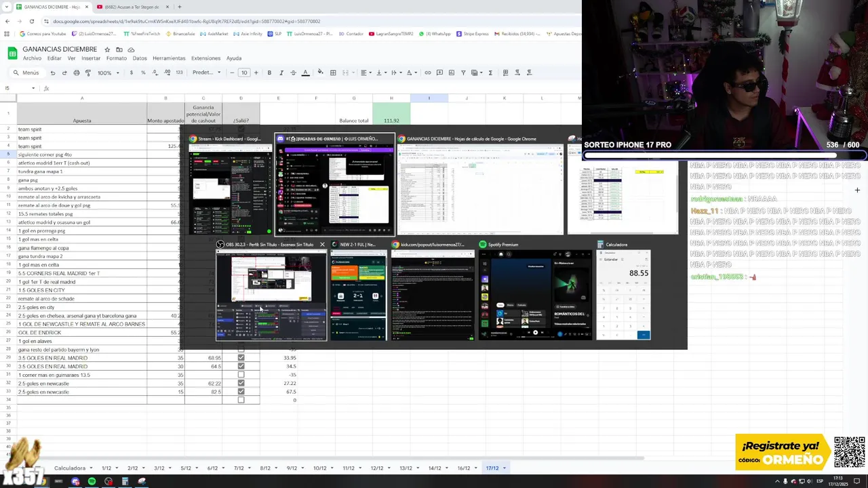Viewport: 868px width, 488px height.
Task: Undo the last action in Sheets toolbar
Action: click(x=52, y=73)
